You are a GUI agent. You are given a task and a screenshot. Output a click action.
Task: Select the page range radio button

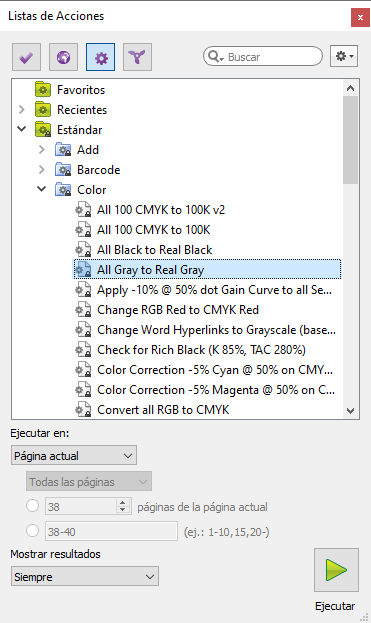32,530
